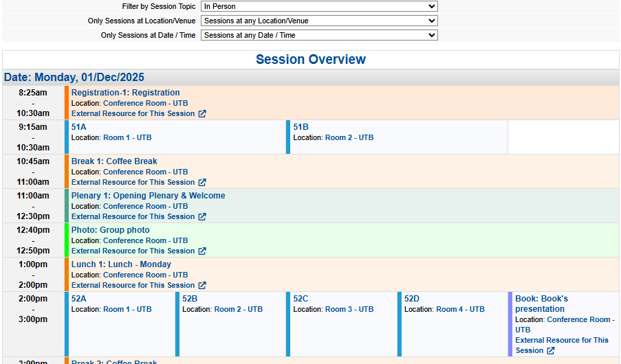Open the Date / Time sessions dropdown
This screenshot has width=621, height=364.
[x=319, y=35]
